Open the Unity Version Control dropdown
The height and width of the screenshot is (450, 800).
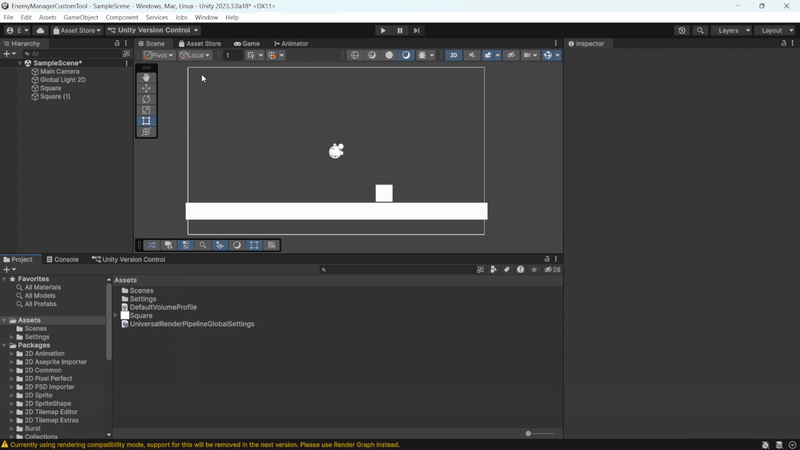pyautogui.click(x=153, y=31)
